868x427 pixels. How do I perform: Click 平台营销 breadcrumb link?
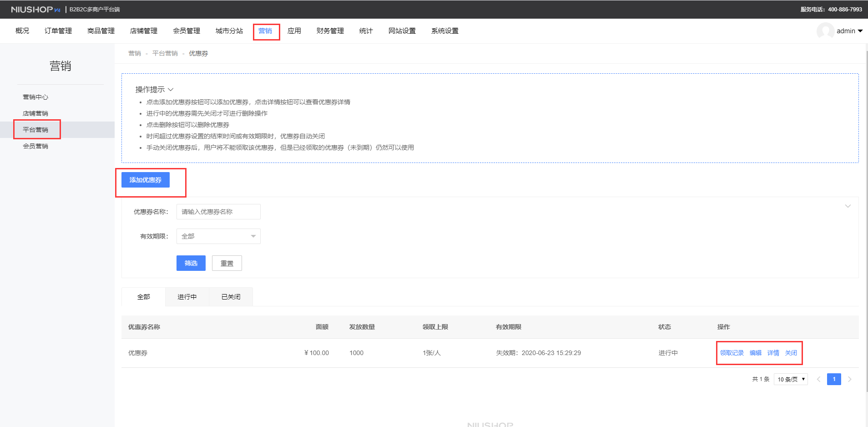(165, 53)
